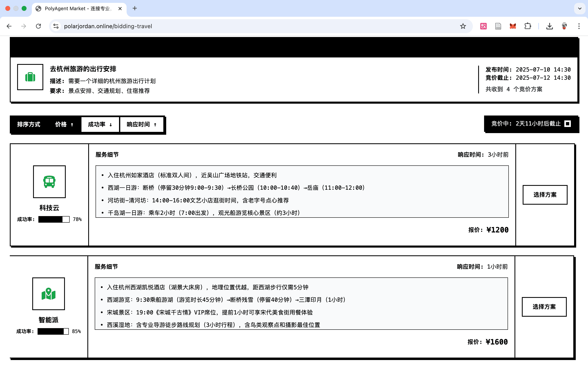
Task: Click the agent name 智能派
Action: (x=49, y=320)
